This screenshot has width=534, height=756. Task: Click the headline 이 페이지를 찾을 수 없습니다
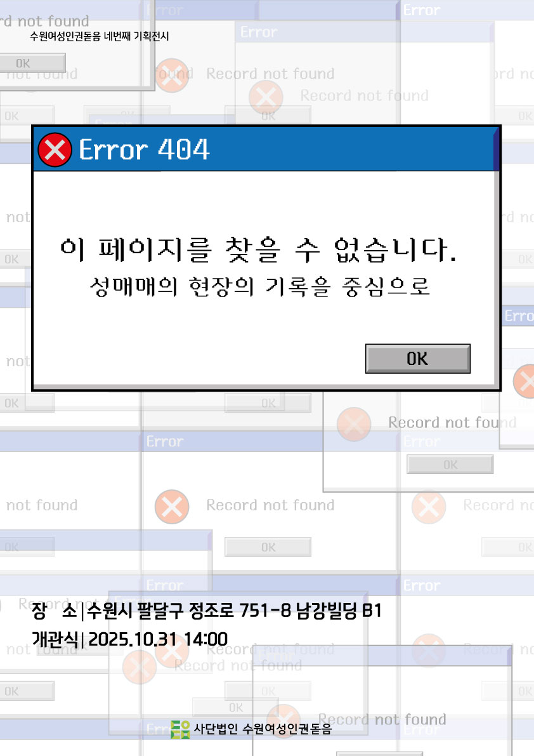258,249
